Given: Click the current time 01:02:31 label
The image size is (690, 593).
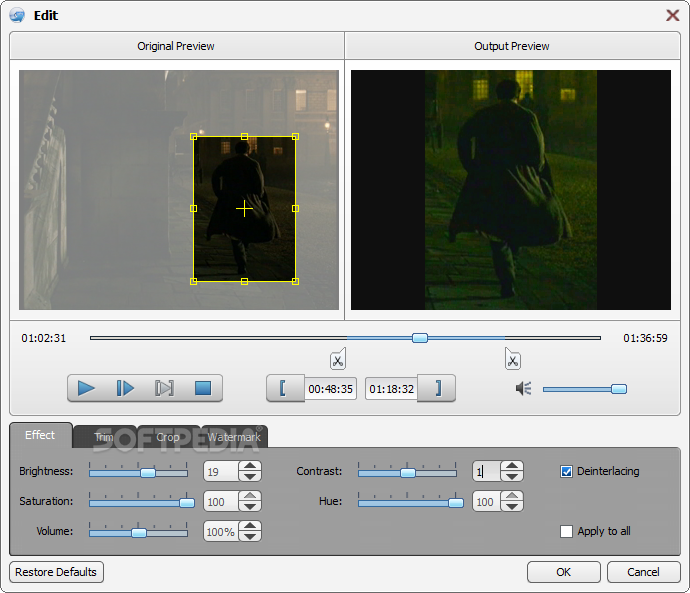Looking at the screenshot, I should click(x=44, y=338).
